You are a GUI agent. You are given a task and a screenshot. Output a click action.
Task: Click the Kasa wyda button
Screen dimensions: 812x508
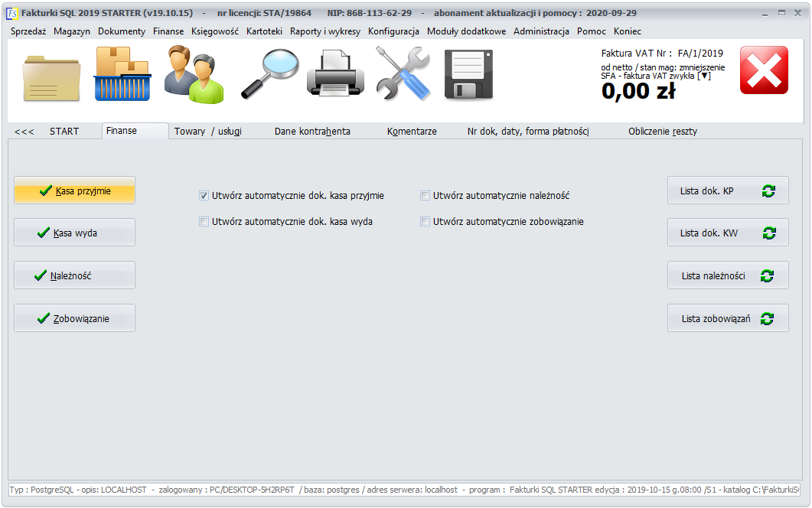coord(74,233)
